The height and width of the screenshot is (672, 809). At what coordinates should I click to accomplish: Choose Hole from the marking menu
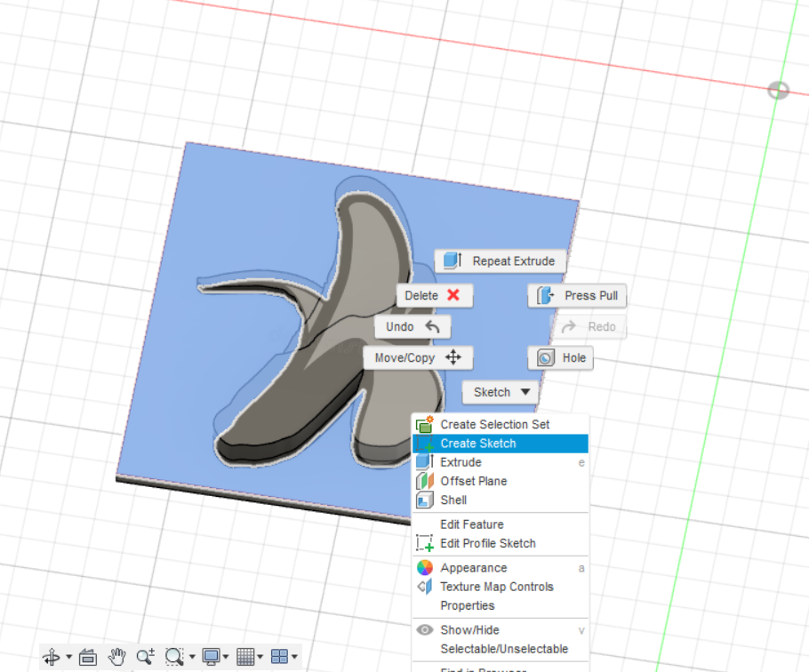[560, 357]
